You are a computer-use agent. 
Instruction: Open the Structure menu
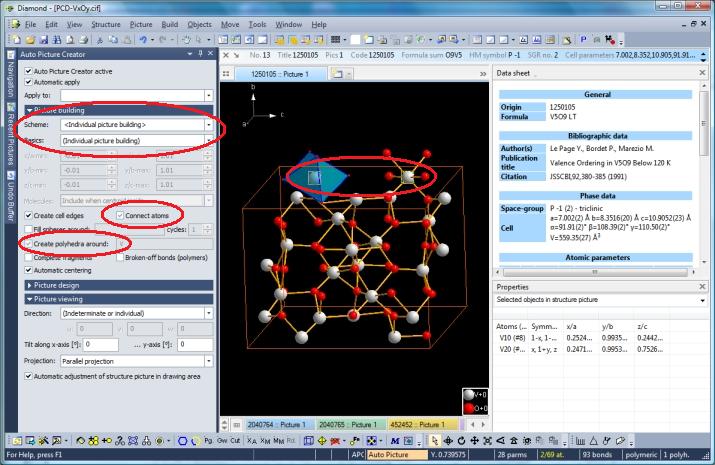pos(105,22)
